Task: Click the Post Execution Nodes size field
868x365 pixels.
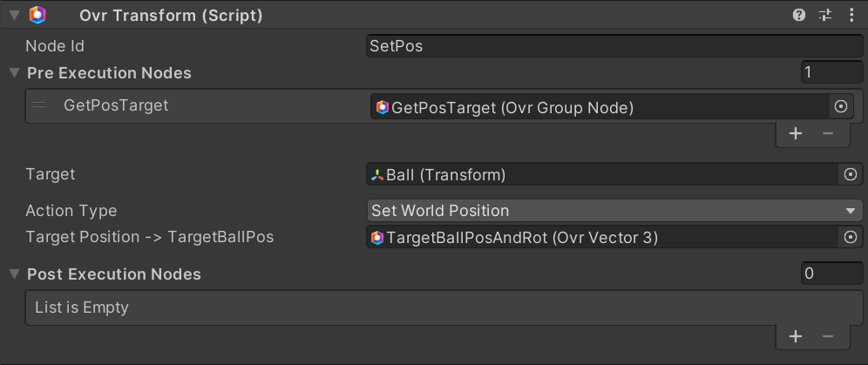Action: click(831, 274)
